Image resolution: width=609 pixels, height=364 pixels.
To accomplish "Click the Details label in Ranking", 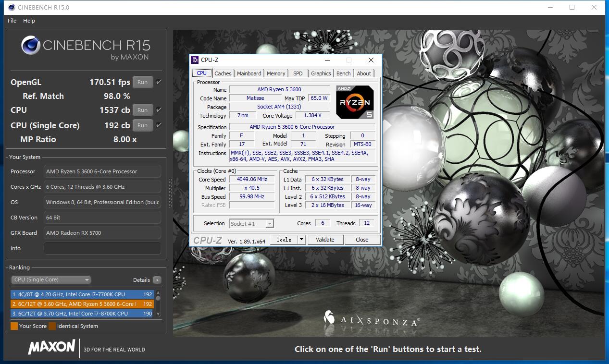I will (141, 280).
